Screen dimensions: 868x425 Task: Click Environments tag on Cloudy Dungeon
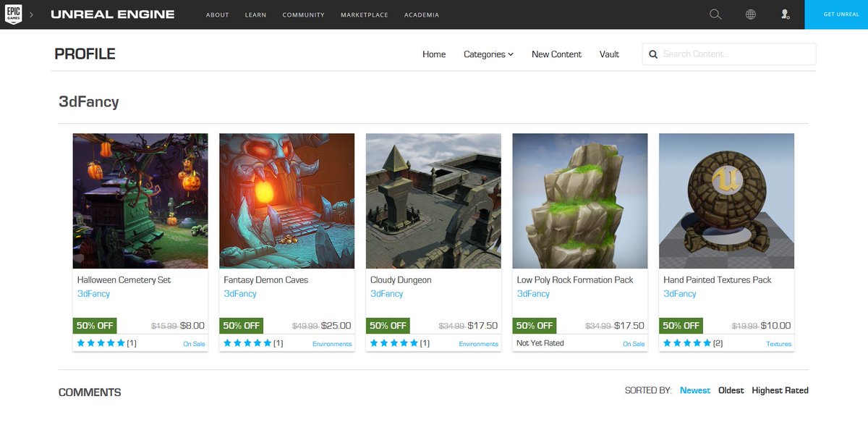(x=479, y=344)
